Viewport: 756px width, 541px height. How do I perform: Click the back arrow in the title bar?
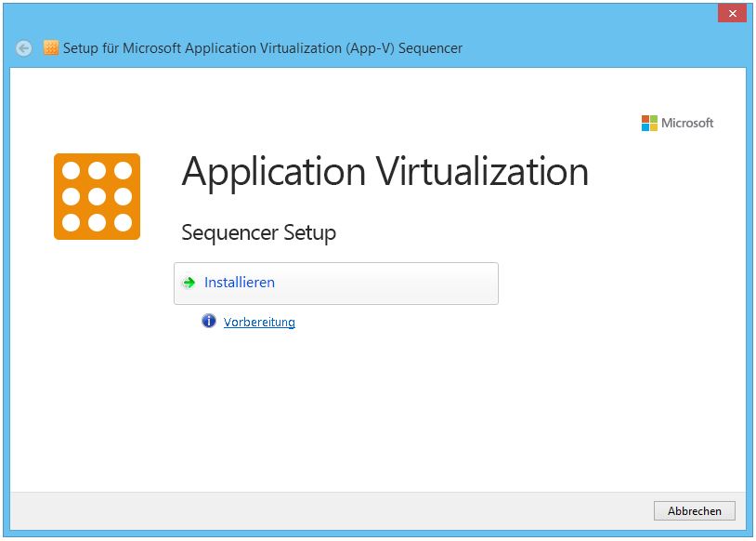[x=24, y=48]
